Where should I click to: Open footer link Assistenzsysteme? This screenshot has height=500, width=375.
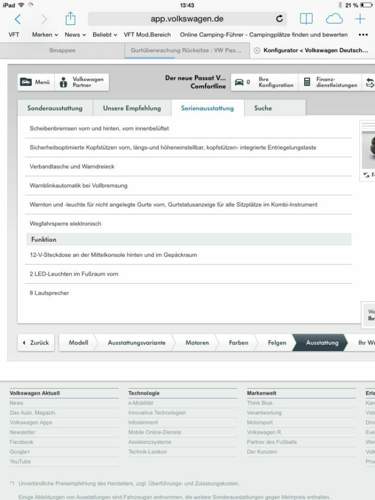[x=150, y=442]
